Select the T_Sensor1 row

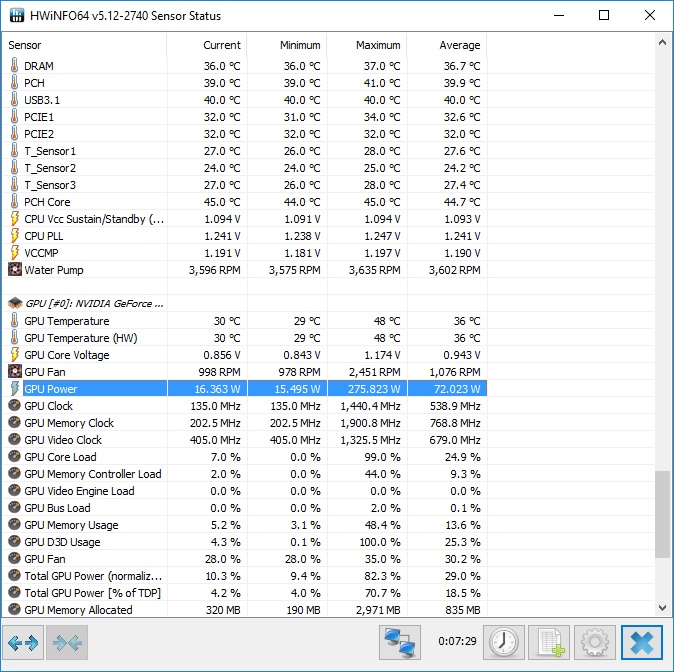click(245, 150)
